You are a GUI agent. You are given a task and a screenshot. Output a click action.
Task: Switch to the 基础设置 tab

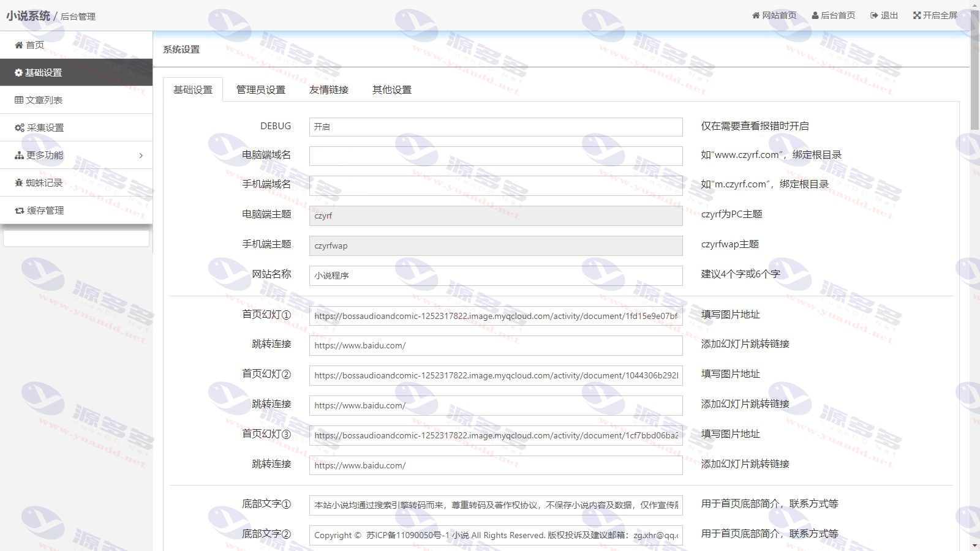pyautogui.click(x=193, y=89)
